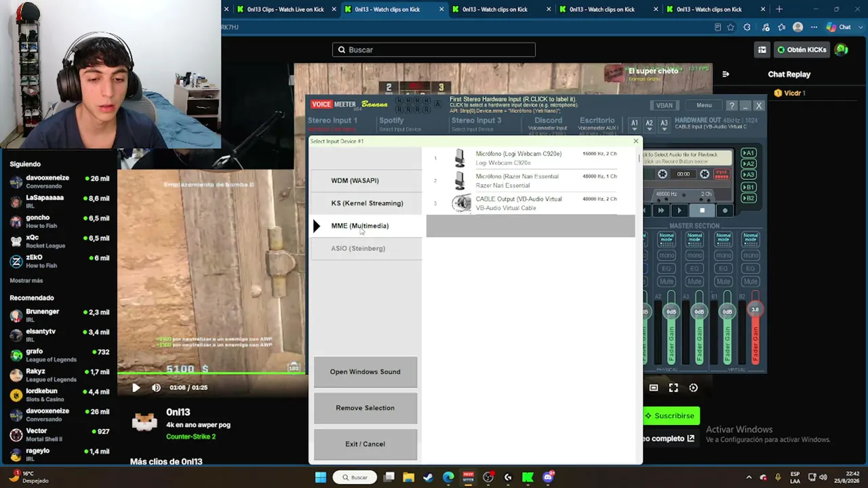
Task: Open the A3 hardware output dropdown
Action: (664, 124)
